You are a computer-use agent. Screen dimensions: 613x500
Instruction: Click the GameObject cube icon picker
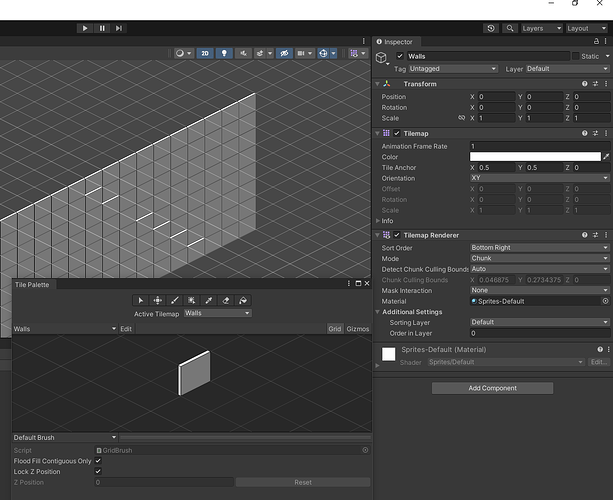point(382,58)
